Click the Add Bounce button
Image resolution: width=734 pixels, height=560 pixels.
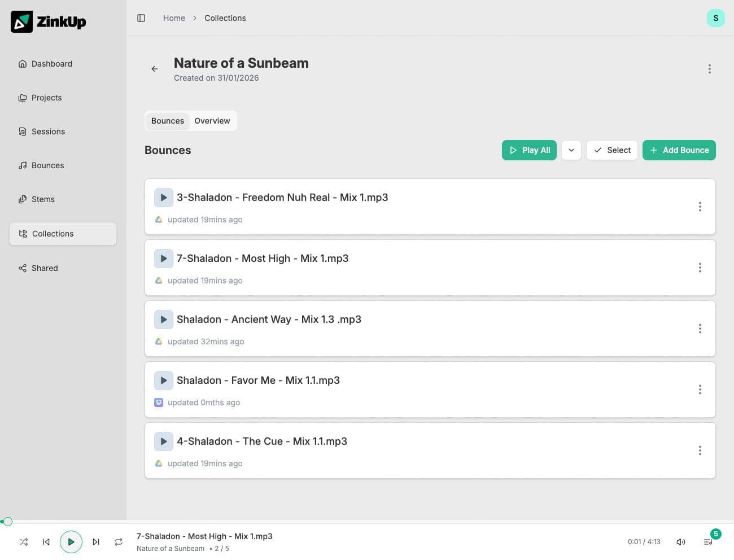coord(679,150)
